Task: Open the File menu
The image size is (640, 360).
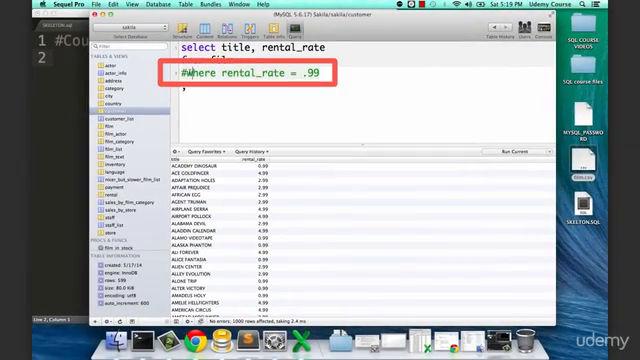Action: coord(96,4)
